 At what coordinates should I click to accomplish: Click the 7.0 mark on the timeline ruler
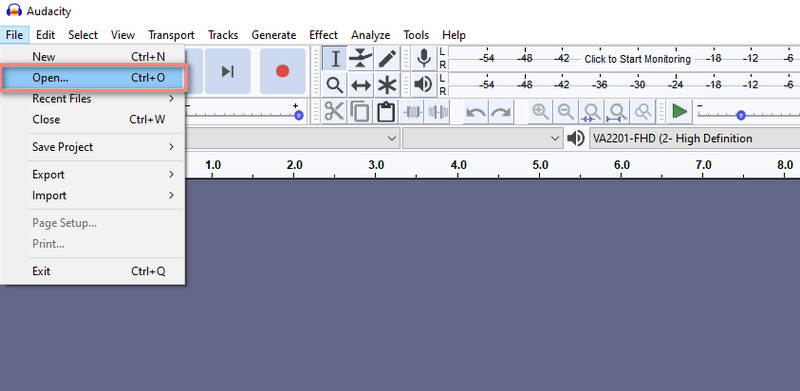[x=703, y=165]
